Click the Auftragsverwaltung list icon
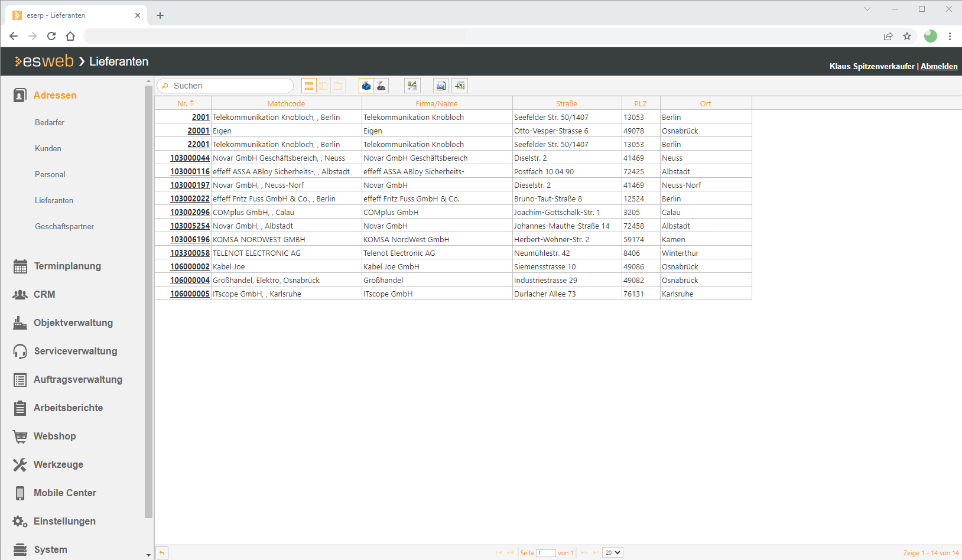Screen dimensions: 962x560 coord(20,380)
